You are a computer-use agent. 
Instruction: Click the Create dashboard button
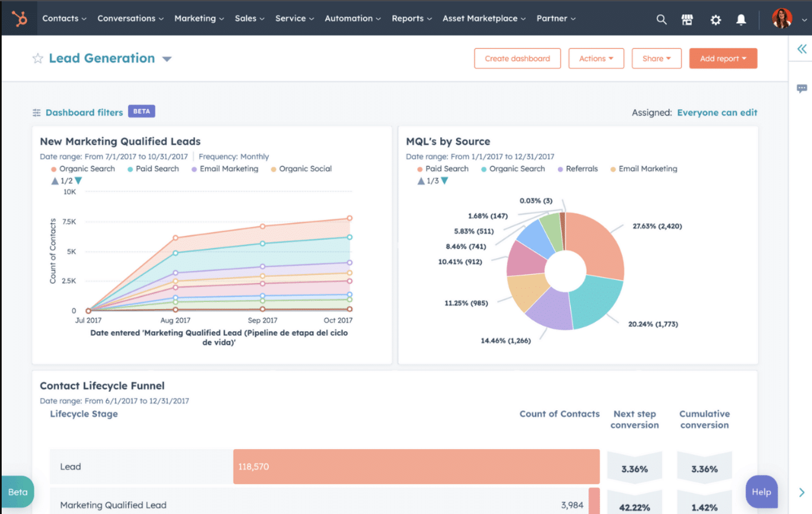pyautogui.click(x=517, y=58)
